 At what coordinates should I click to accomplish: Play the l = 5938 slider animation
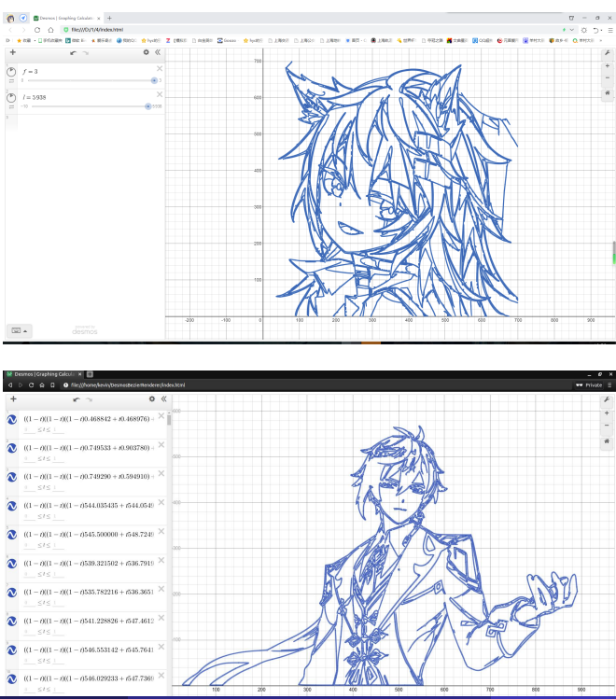[11, 98]
